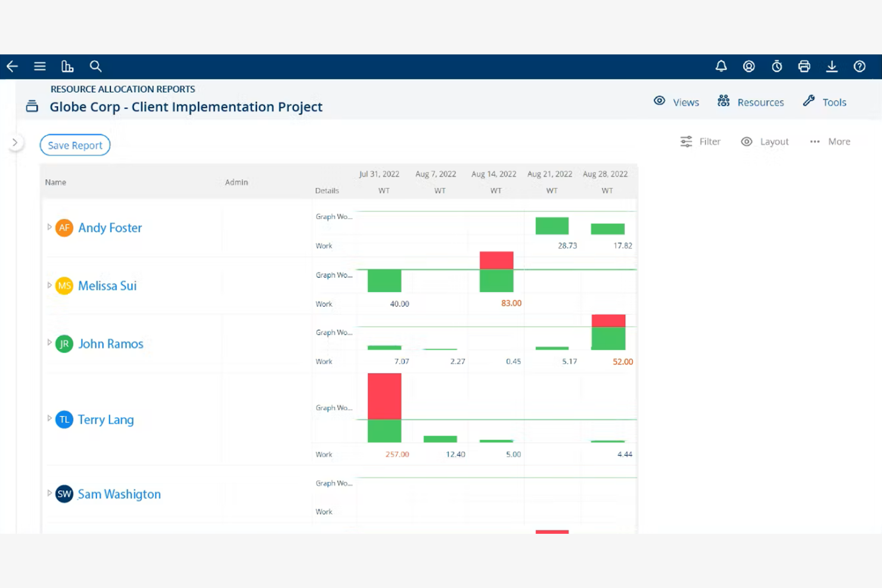Viewport: 882px width, 588px height.
Task: Click the Save Report button
Action: pyautogui.click(x=74, y=145)
